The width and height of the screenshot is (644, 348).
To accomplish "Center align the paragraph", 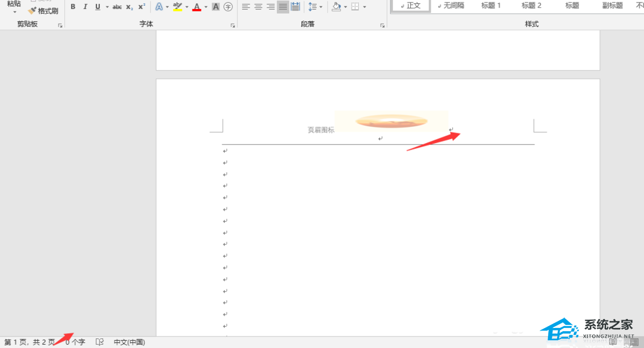I will pos(258,6).
